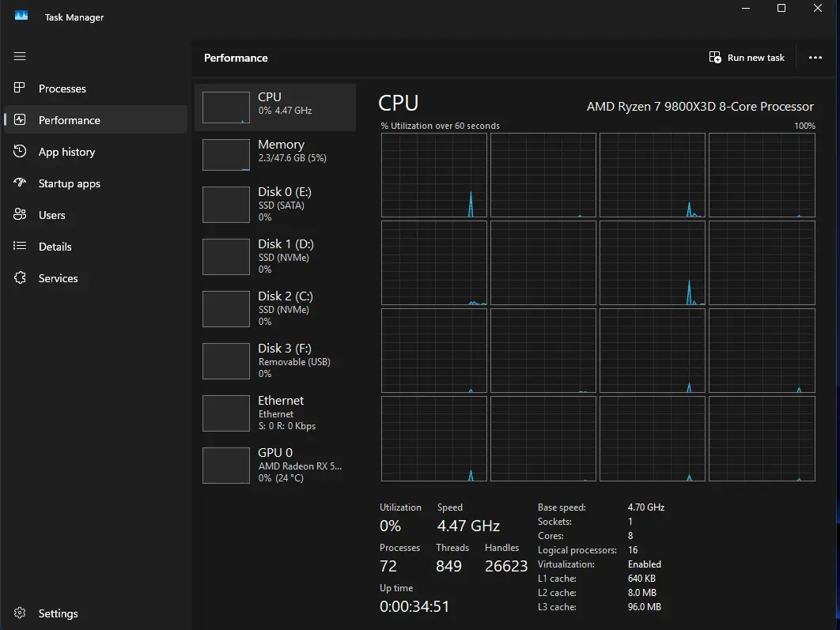Click the Task Manager app icon

coord(21,16)
